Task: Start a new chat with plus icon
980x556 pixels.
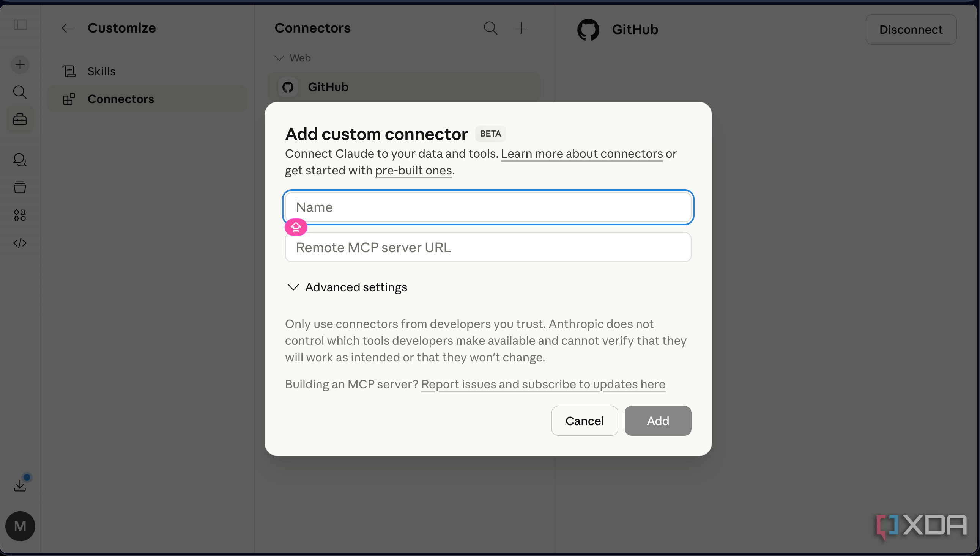Action: 20,64
